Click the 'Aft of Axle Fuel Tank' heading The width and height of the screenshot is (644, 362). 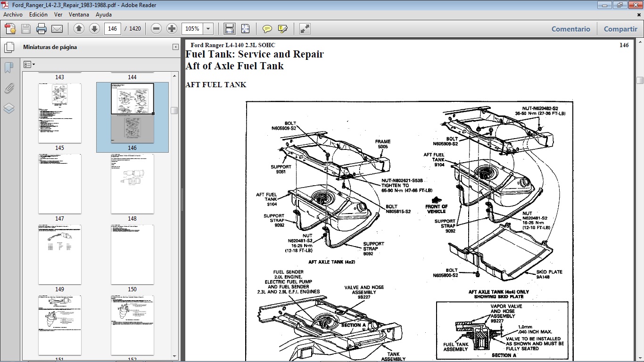(234, 66)
